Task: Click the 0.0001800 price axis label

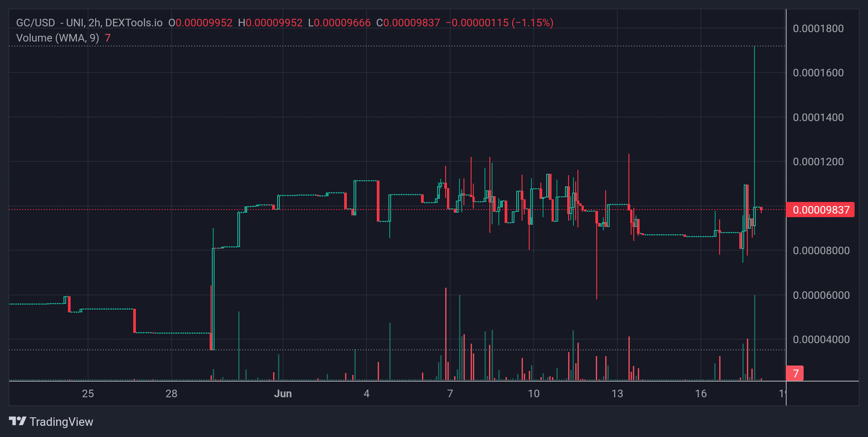Action: [x=818, y=29]
